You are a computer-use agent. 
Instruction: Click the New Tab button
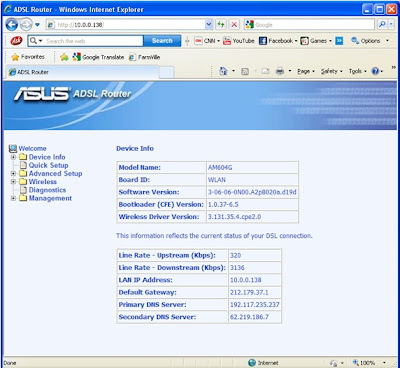click(x=166, y=72)
